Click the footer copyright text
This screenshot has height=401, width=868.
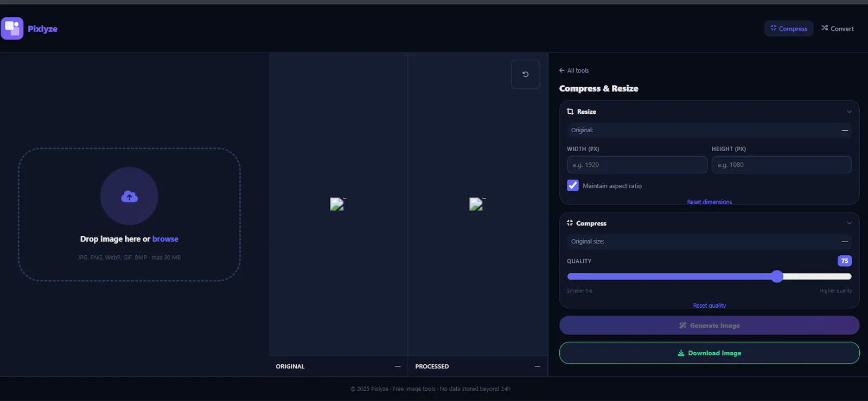click(x=430, y=389)
